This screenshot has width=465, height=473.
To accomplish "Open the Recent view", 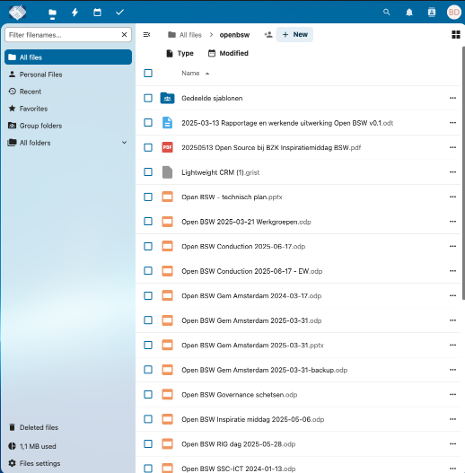I will point(68,91).
